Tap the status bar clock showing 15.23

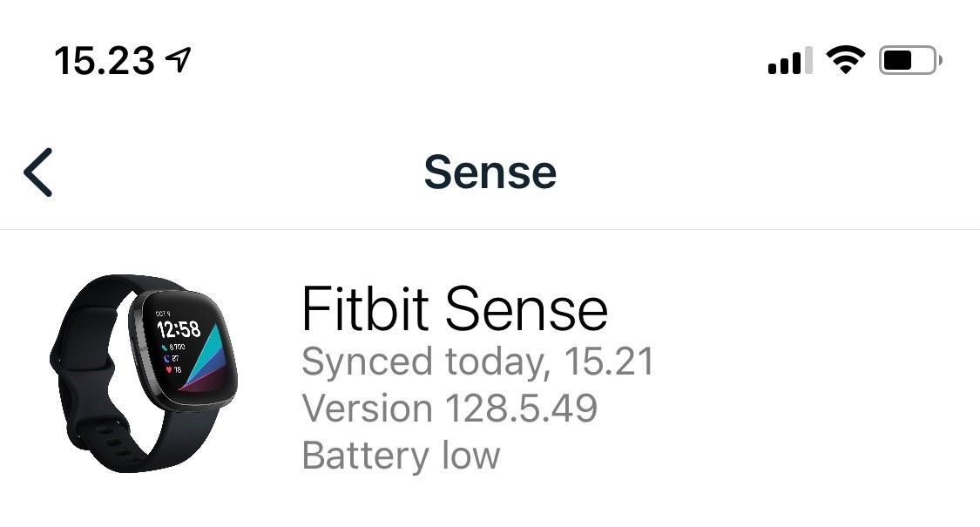point(104,61)
